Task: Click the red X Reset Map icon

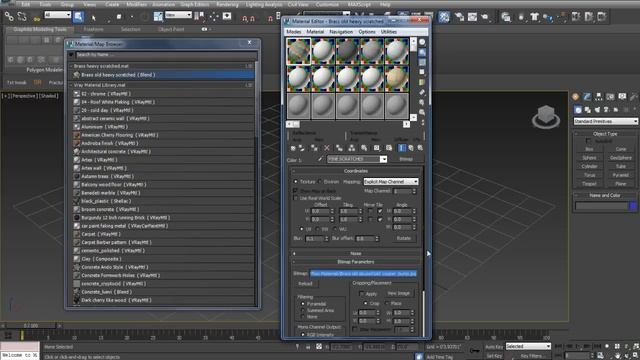Action: (327, 148)
